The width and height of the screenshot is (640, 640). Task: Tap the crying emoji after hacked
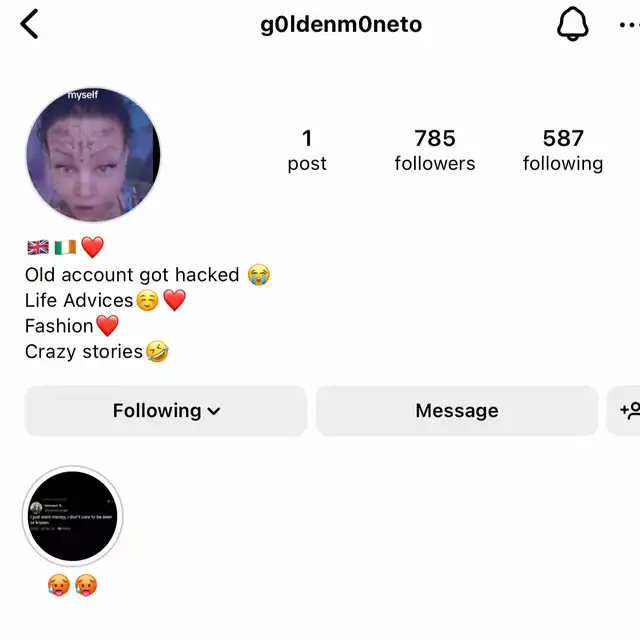click(x=258, y=275)
